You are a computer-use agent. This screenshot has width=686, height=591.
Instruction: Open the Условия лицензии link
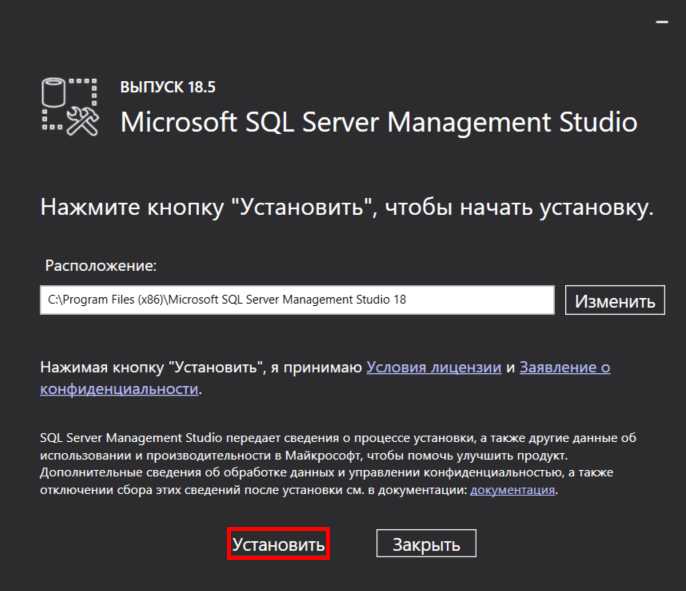click(434, 367)
